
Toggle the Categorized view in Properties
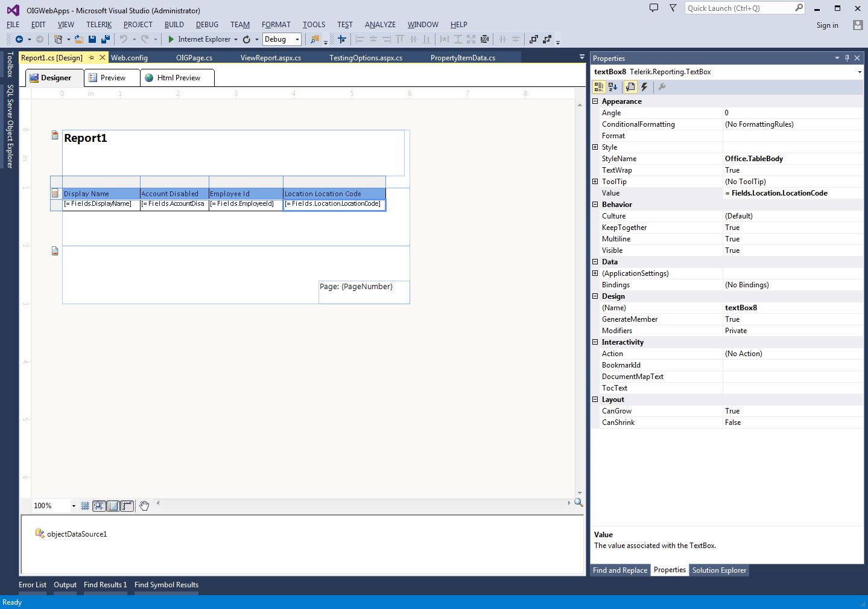click(598, 87)
